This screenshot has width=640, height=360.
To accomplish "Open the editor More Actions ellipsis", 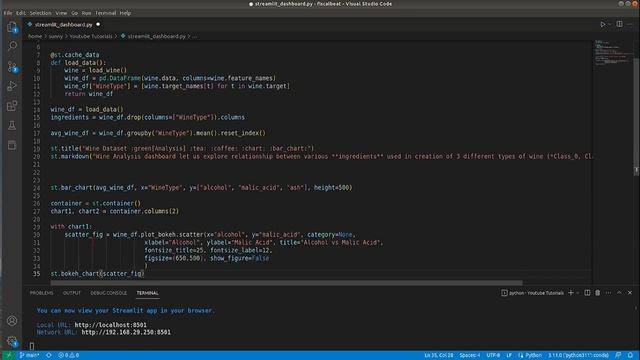I will [630, 24].
